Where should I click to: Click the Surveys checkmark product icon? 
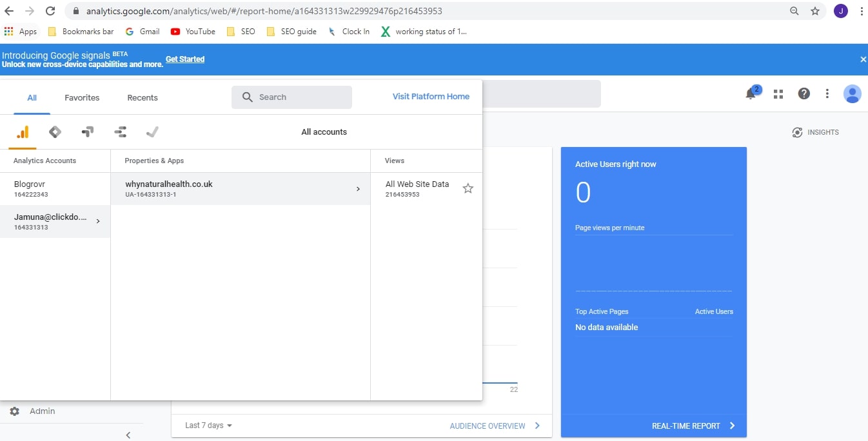tap(152, 132)
